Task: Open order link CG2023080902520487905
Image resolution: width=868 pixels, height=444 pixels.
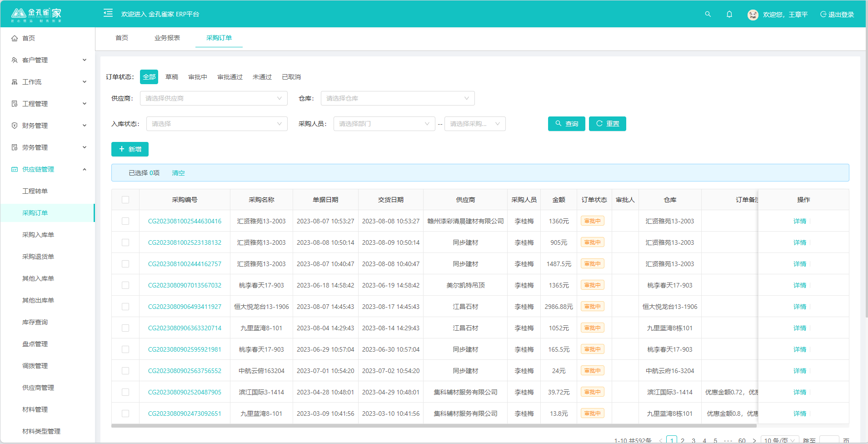Action: pos(185,392)
